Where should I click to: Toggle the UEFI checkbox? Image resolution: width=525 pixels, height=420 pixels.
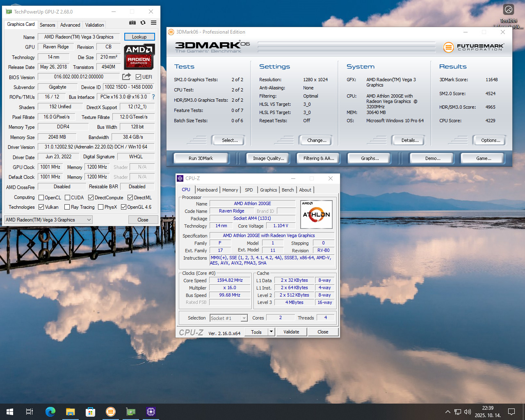pyautogui.click(x=139, y=77)
